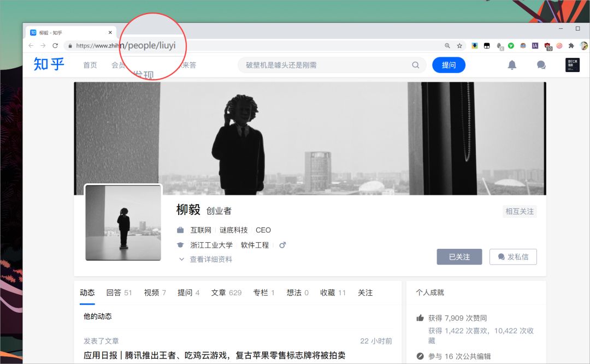Click the 22 小时前 timestamp
The height and width of the screenshot is (364, 590).
(376, 341)
